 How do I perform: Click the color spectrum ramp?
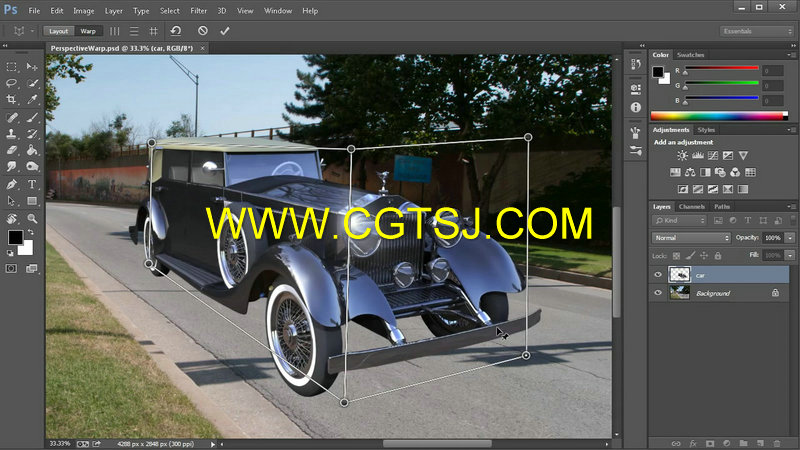coord(719,116)
